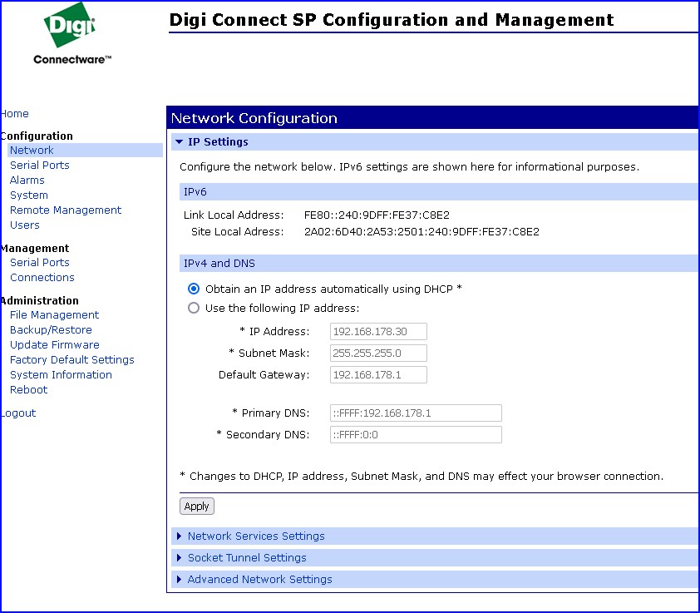
Task: Click the DHCP changes warning note
Action: click(421, 476)
